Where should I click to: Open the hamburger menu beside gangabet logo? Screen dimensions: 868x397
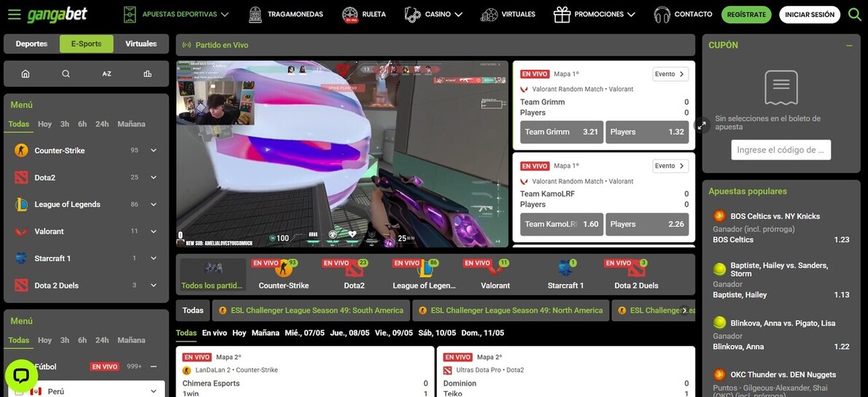[x=14, y=15]
